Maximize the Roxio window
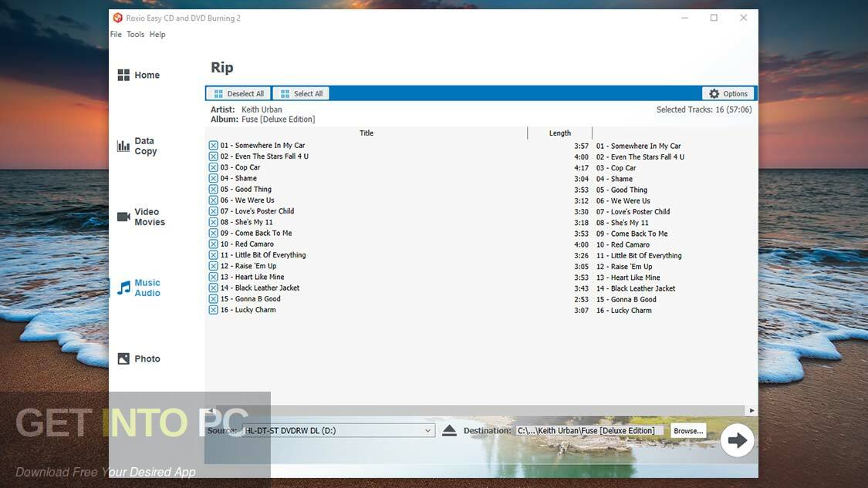868x488 pixels. 714,18
